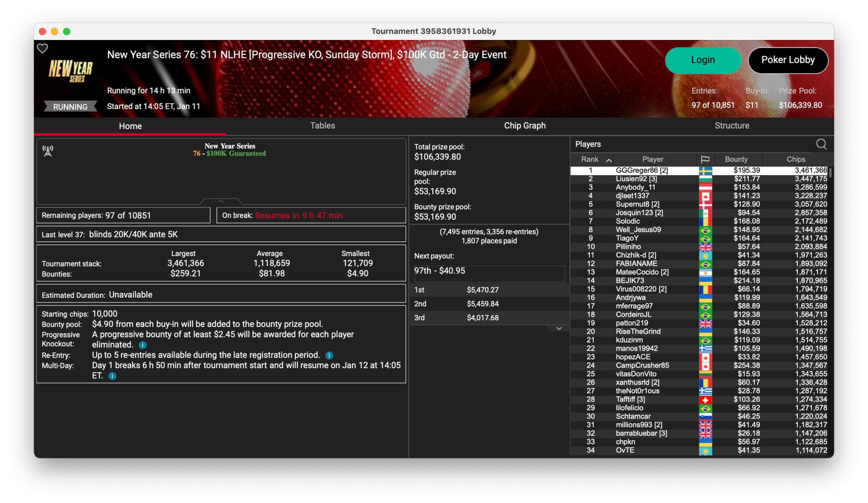Image resolution: width=868 pixels, height=503 pixels.
Task: Open the Chip Graph tab
Action: point(525,126)
